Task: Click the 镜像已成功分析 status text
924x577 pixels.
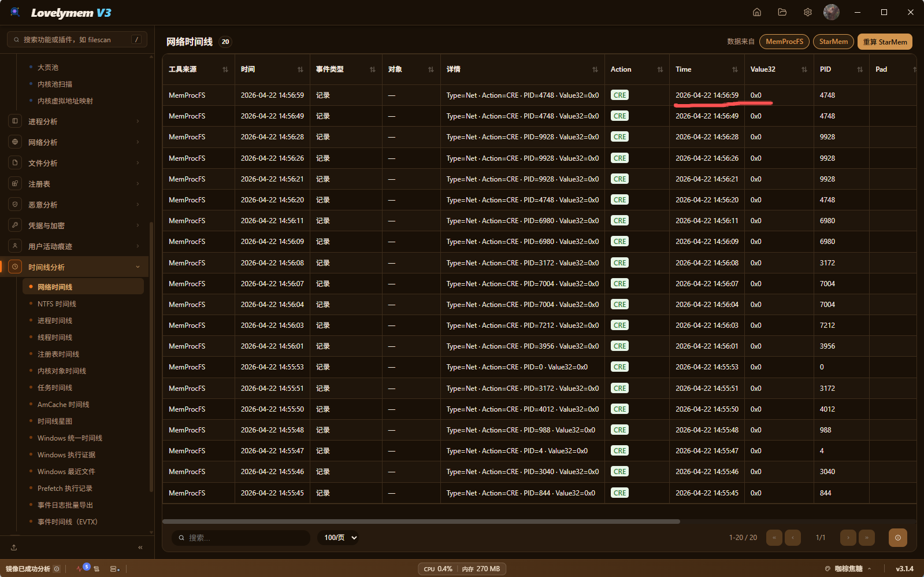Action: coord(28,569)
